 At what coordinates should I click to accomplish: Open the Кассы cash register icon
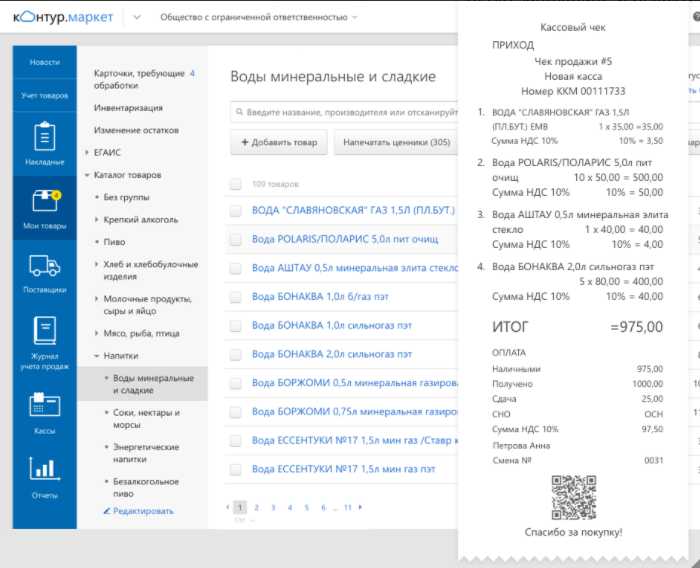click(x=45, y=405)
